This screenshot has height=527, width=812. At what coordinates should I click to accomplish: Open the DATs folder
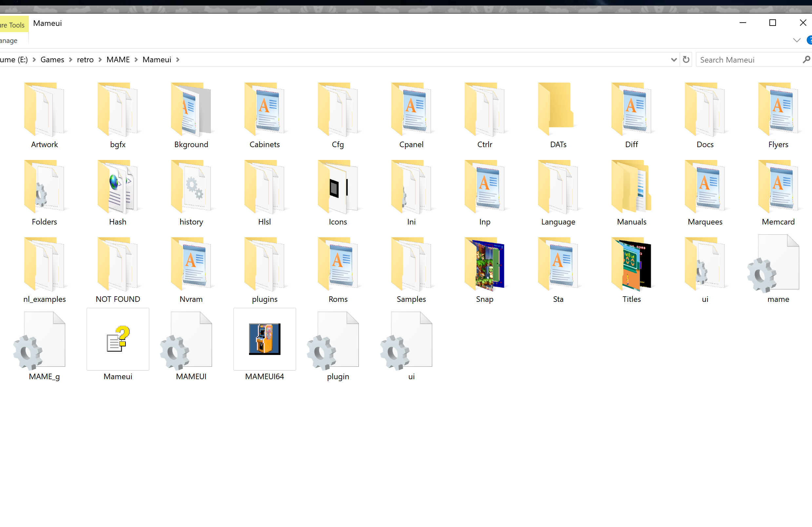pos(558,115)
